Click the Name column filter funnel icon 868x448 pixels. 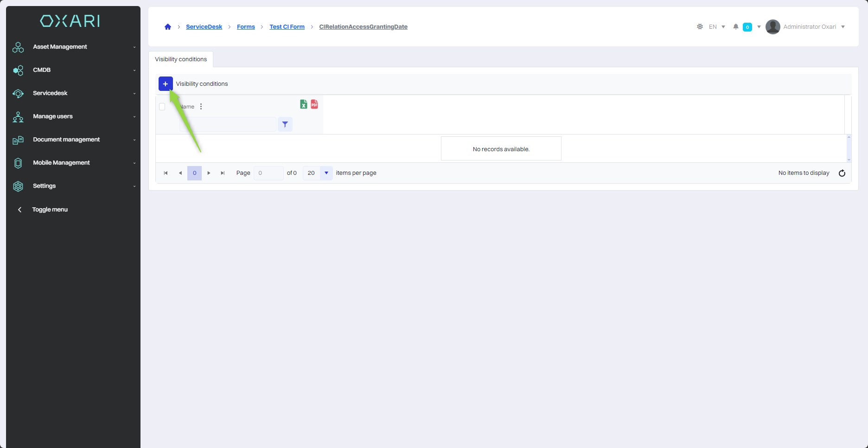point(285,124)
